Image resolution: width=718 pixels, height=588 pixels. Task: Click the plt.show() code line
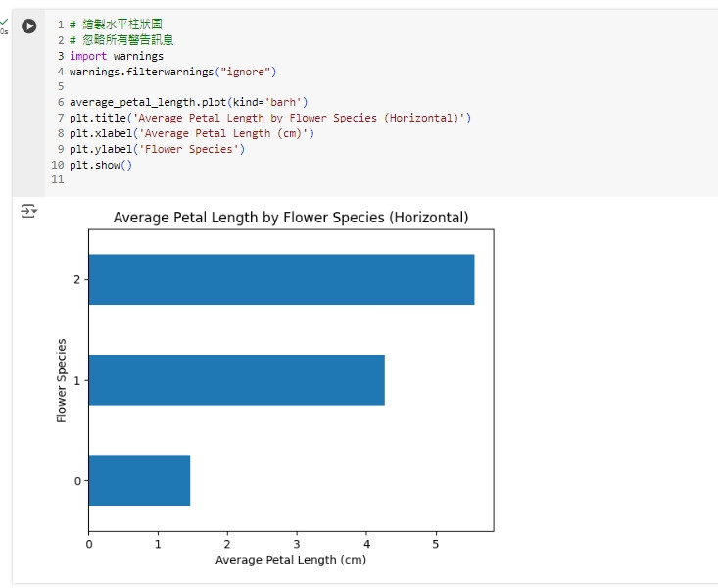tap(100, 165)
